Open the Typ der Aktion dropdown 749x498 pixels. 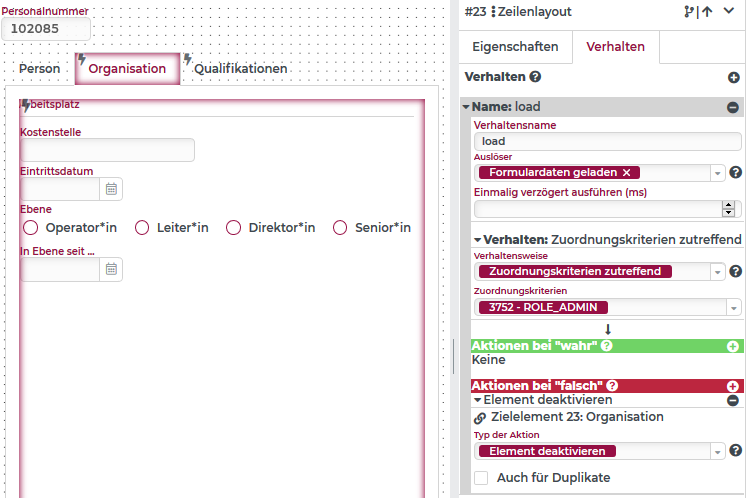point(718,452)
